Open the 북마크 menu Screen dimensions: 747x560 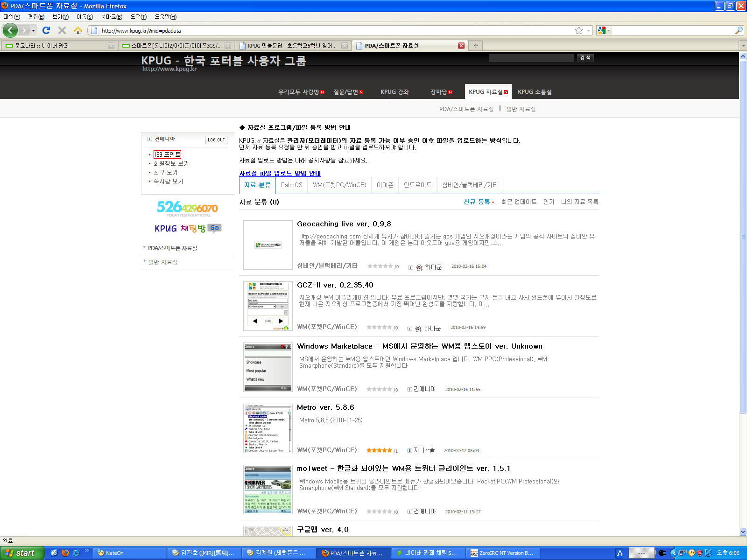[x=111, y=17]
